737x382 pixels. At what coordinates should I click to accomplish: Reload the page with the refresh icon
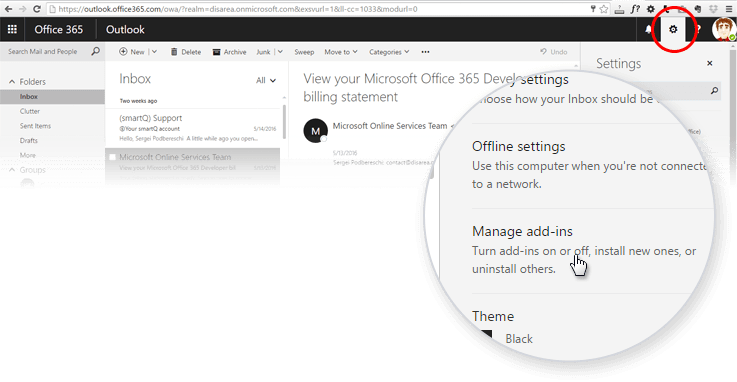tap(37, 9)
